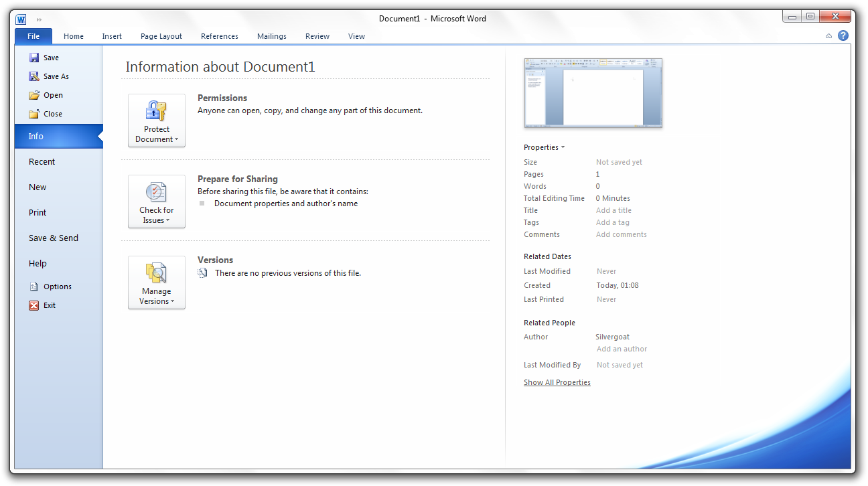Select the View tab
Screen dimensions: 868x486
point(356,36)
